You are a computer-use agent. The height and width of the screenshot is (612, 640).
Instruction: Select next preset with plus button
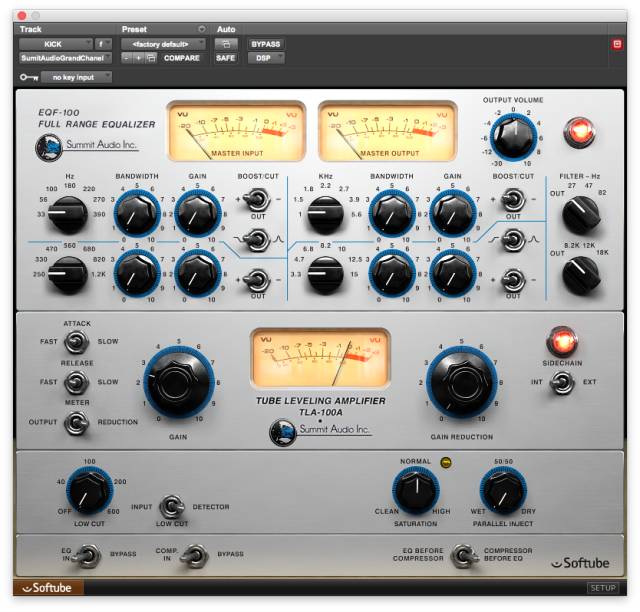138,58
